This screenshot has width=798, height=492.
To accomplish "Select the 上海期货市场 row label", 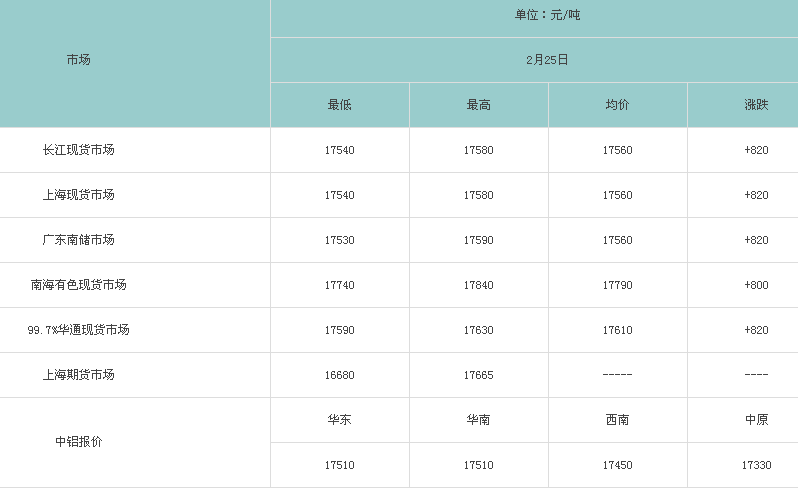I will click(x=78, y=375).
